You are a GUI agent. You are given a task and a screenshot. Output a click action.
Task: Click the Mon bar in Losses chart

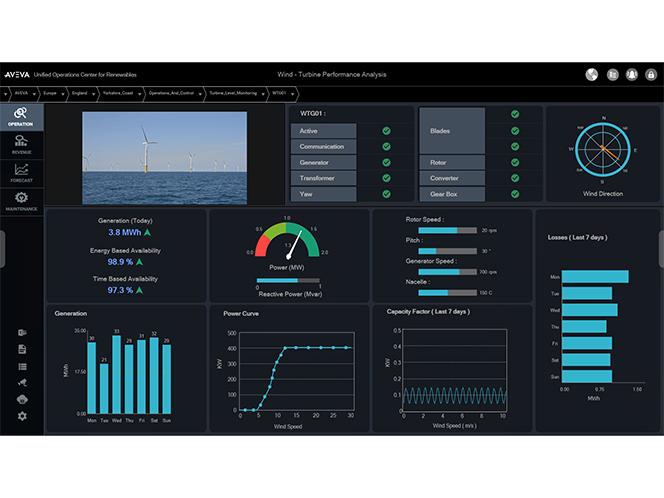595,277
